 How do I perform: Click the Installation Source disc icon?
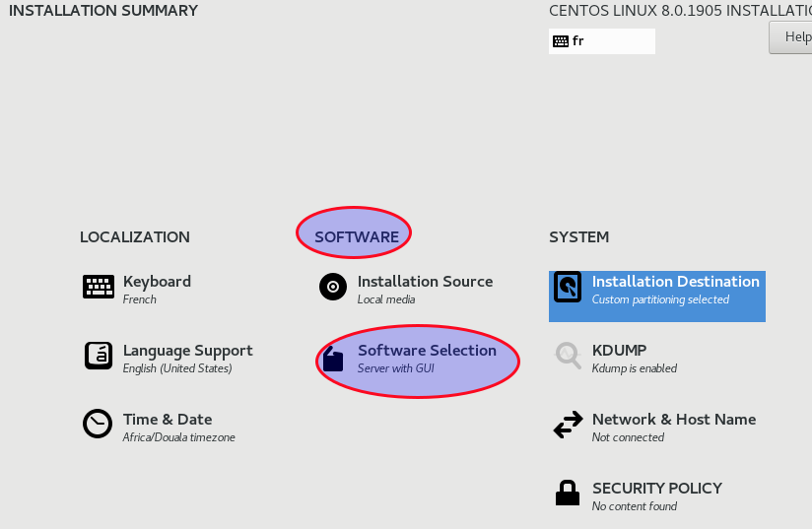333,287
